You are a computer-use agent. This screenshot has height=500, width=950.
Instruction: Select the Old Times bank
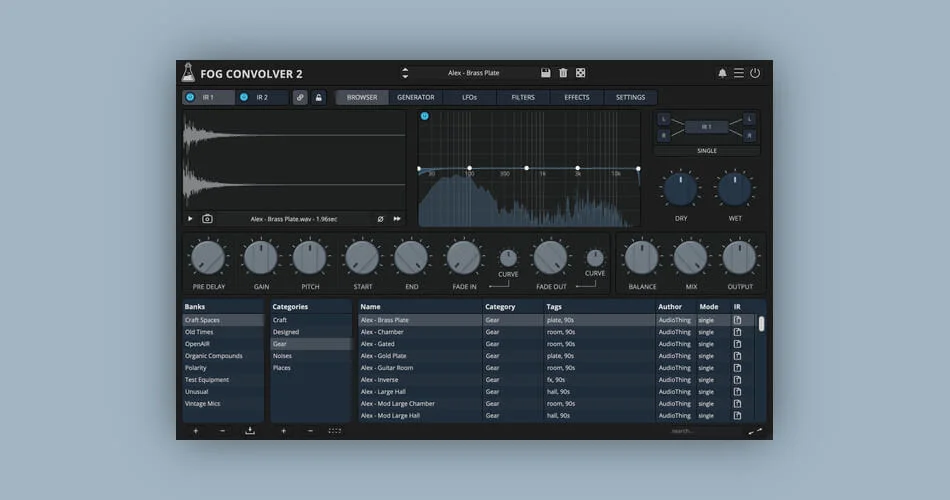click(223, 332)
